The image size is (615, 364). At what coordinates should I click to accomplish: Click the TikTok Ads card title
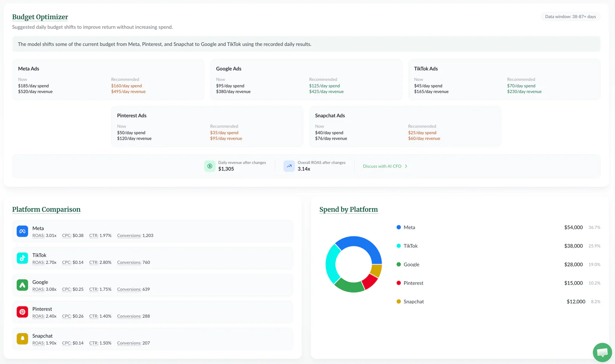point(426,69)
